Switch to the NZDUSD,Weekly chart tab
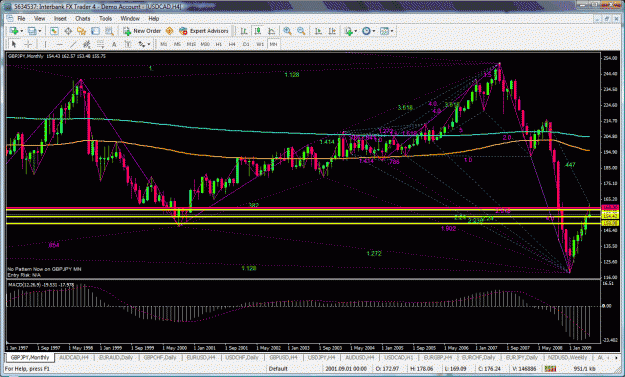Viewport: 625px width, 377px height. [x=568, y=357]
